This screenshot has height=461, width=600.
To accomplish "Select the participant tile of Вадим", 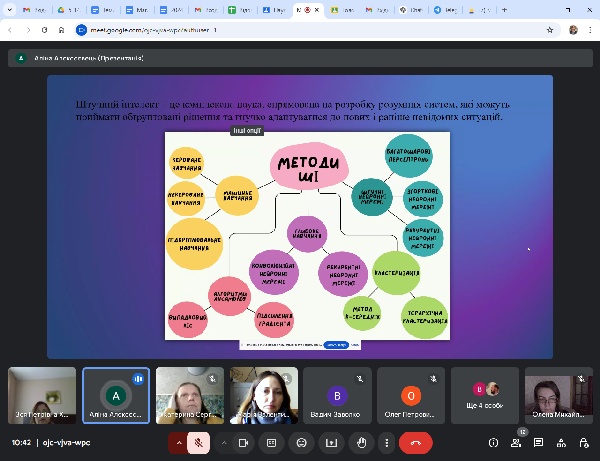I will point(337,395).
